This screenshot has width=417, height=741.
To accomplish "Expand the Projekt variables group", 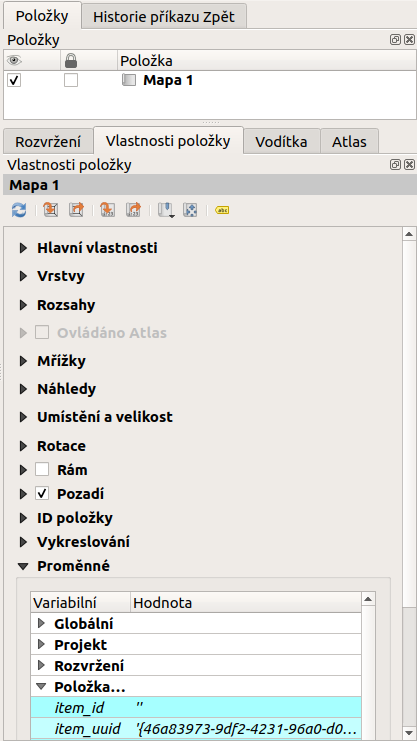I will click(x=41, y=645).
